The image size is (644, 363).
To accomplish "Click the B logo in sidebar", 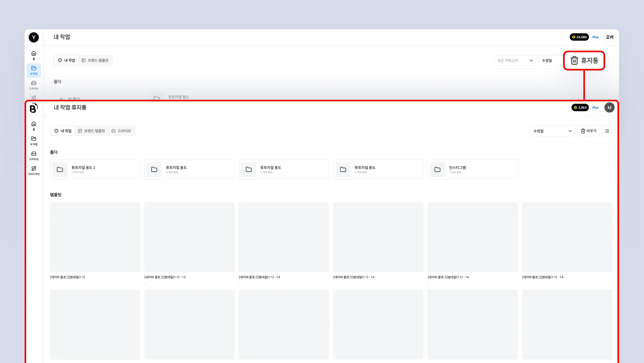I will point(34,108).
